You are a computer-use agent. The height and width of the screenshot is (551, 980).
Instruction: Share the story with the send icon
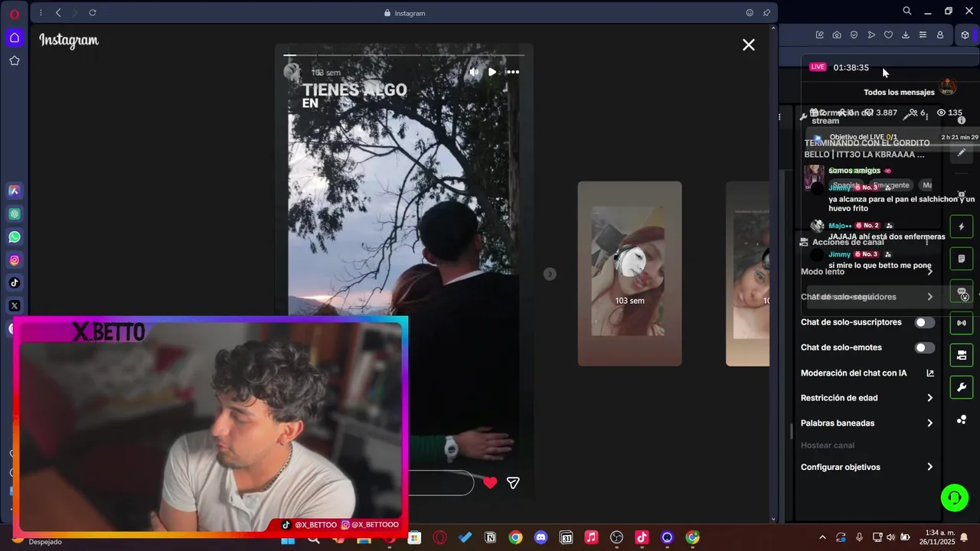(513, 483)
